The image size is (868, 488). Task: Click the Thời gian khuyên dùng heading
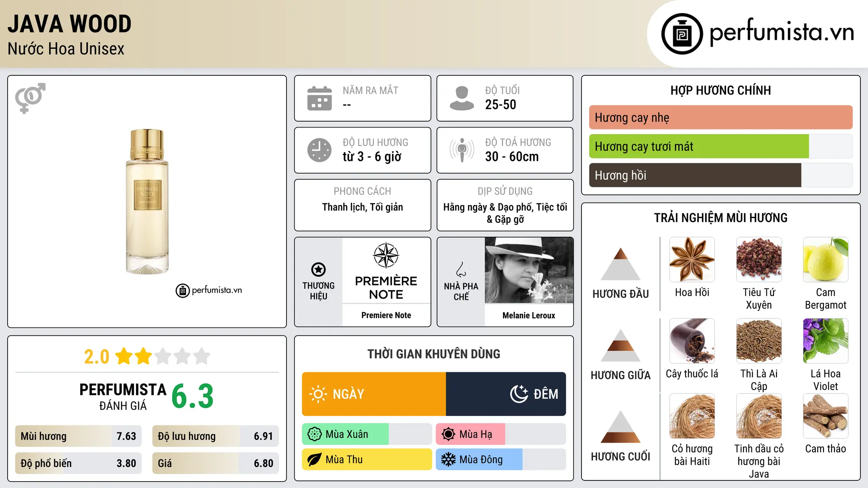tap(434, 354)
